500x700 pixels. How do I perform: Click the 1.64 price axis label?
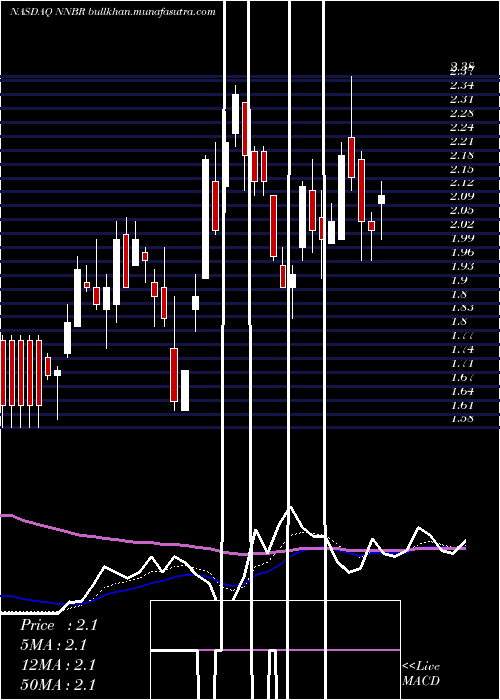[462, 392]
